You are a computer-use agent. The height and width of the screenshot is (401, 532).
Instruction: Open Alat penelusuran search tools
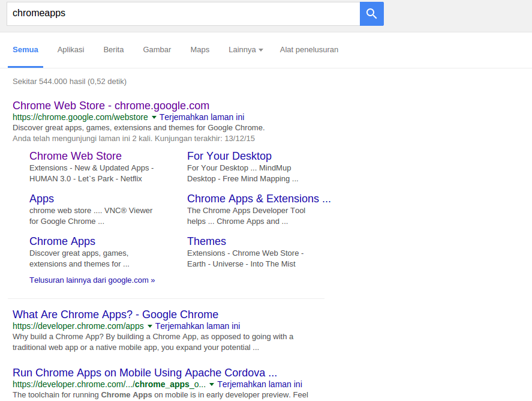coord(309,50)
